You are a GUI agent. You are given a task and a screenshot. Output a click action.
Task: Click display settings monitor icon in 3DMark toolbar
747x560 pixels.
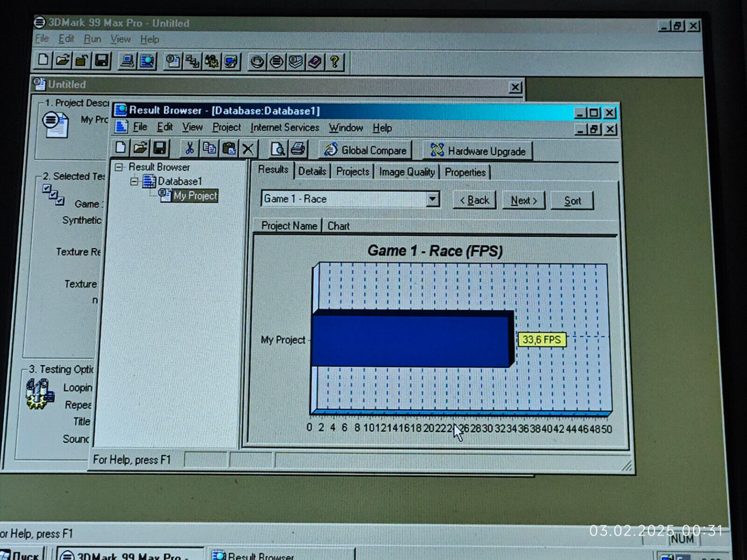(231, 61)
